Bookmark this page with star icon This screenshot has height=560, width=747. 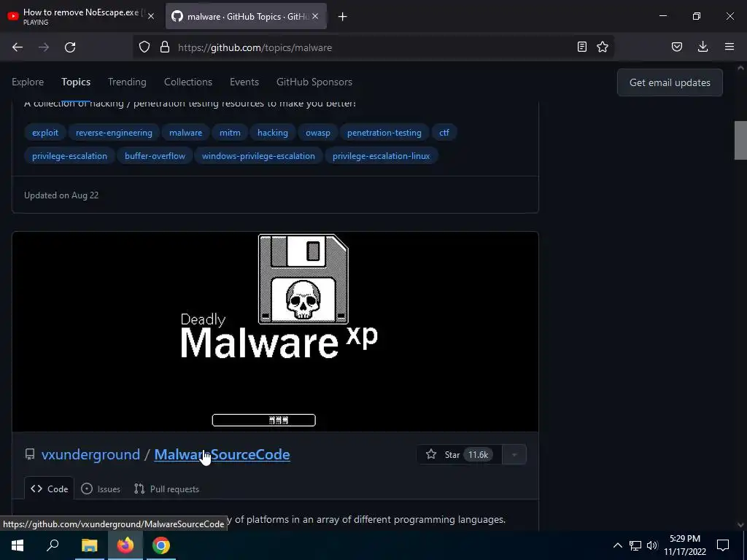603,47
